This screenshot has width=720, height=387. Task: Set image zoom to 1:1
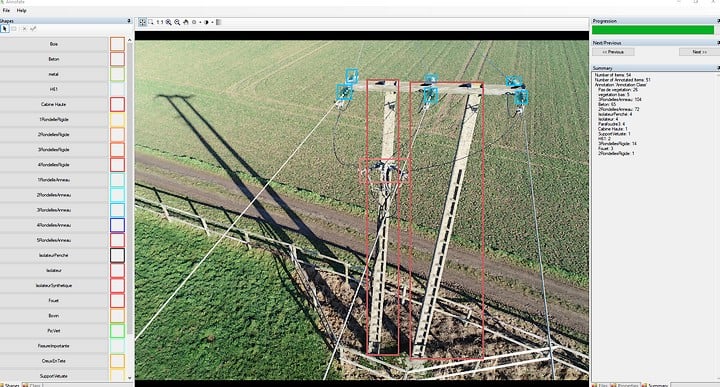click(x=159, y=22)
